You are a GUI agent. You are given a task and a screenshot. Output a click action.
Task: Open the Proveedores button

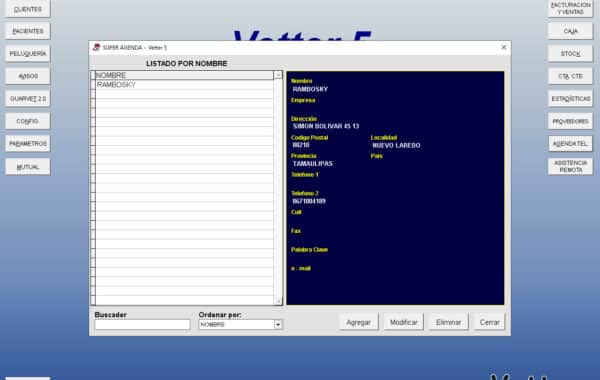pos(570,121)
